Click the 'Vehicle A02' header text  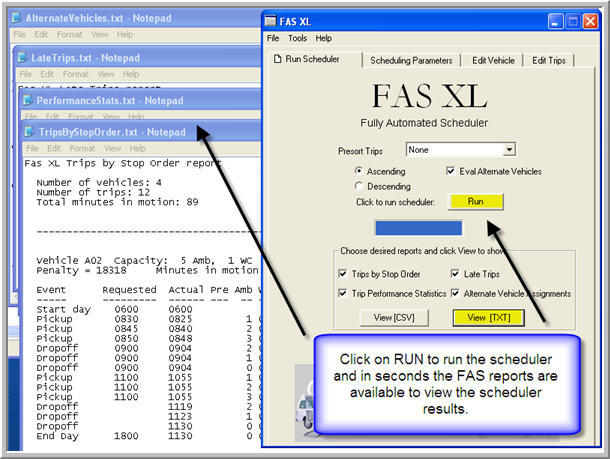pos(69,260)
